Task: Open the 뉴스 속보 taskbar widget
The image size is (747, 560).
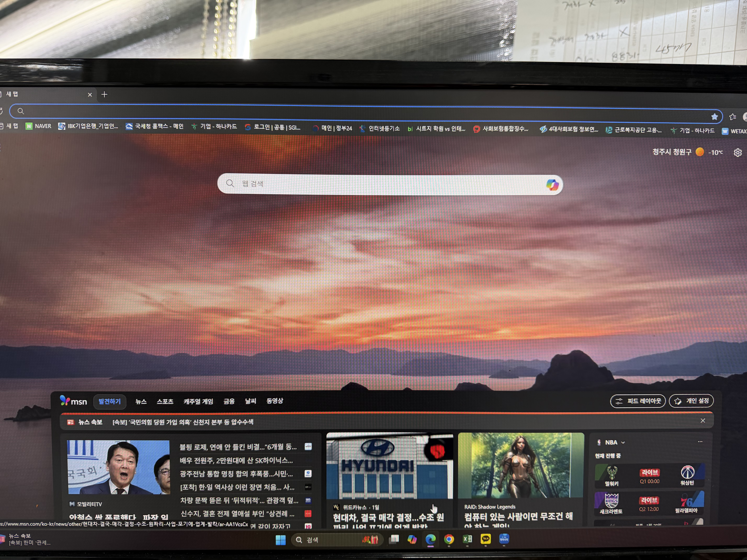Action: (x=26, y=539)
